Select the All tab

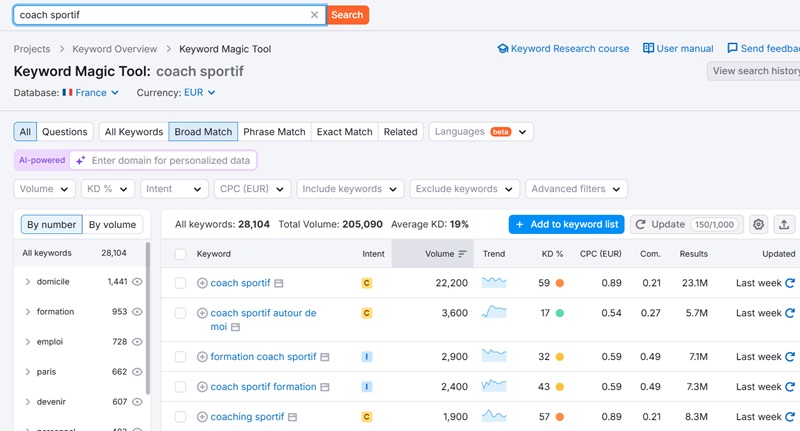click(25, 132)
